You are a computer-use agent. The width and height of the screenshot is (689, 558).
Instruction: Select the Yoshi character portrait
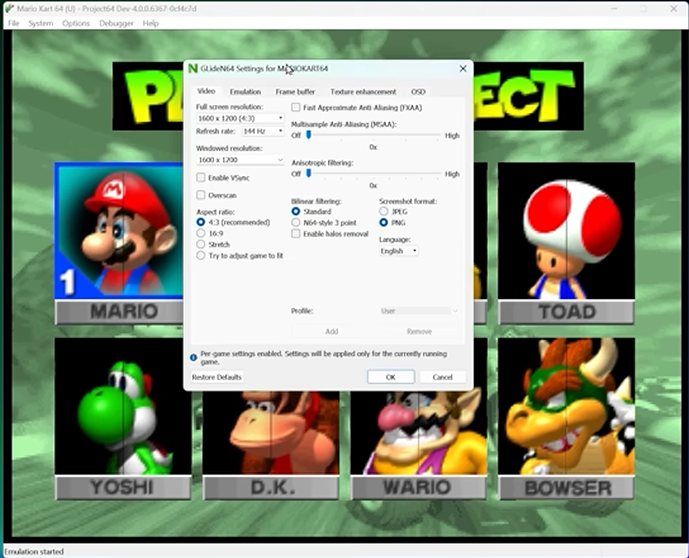pos(123,406)
